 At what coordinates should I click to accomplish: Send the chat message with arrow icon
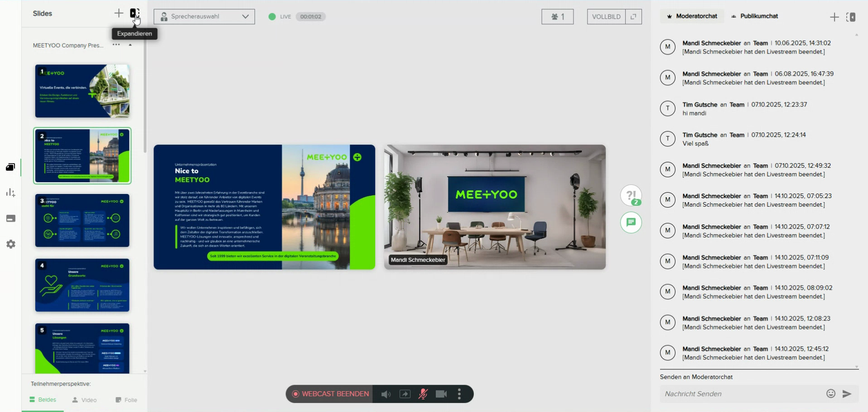(847, 393)
